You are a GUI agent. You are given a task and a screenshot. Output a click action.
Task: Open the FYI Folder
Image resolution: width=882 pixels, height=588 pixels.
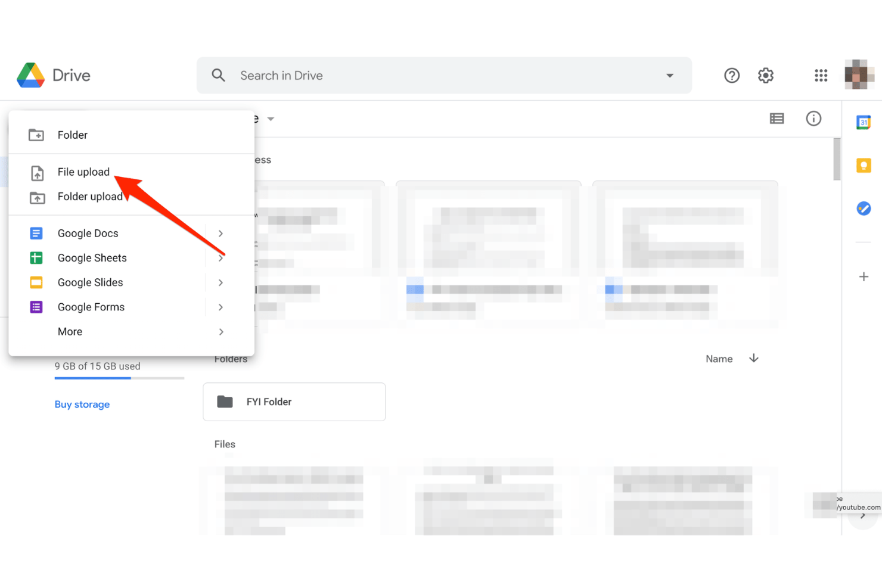(x=294, y=402)
